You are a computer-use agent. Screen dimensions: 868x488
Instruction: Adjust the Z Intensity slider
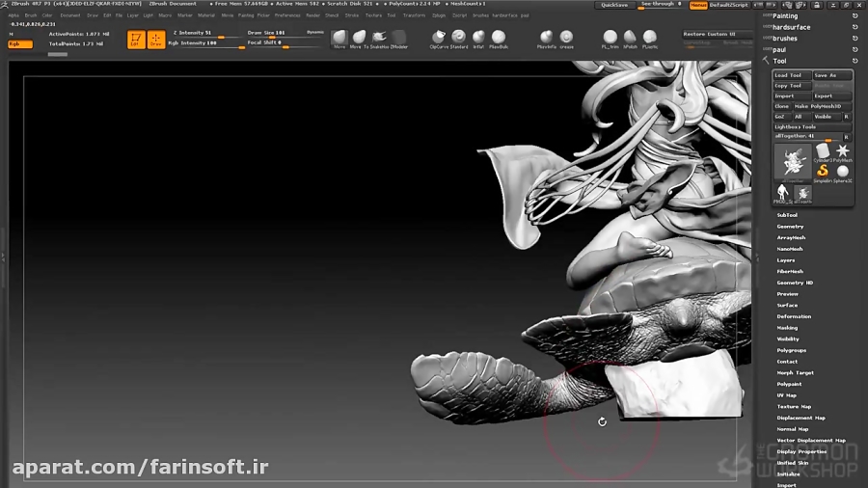coord(206,34)
